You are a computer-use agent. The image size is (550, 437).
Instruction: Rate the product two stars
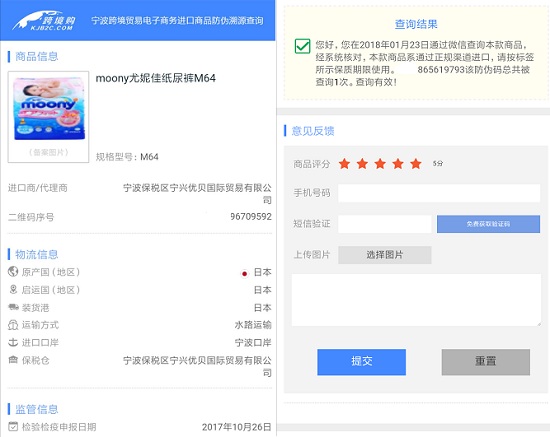pos(362,163)
